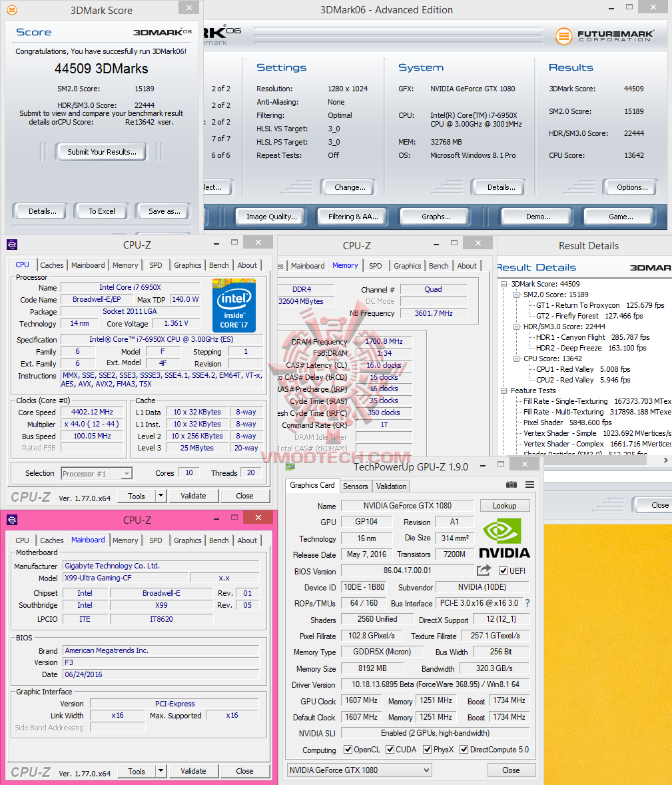Toggle the DirectCompute 5.0 checkbox
Viewport: 672px width, 785px height.
point(464,750)
